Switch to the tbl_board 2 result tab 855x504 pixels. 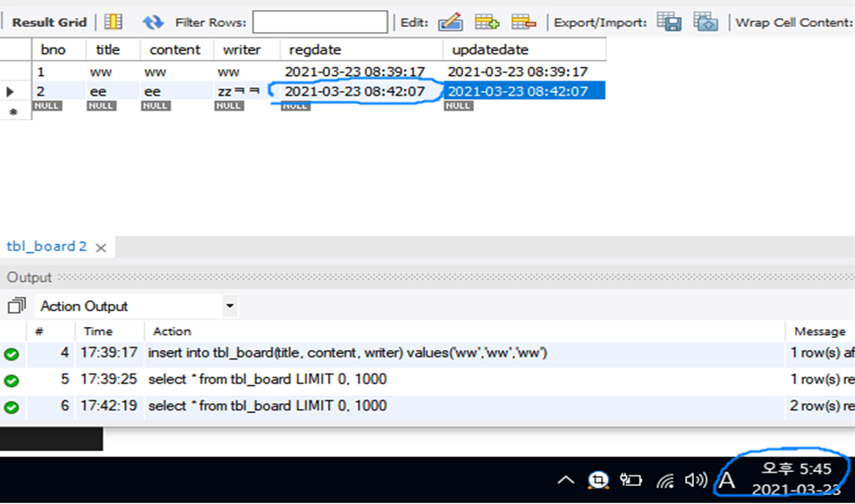47,247
